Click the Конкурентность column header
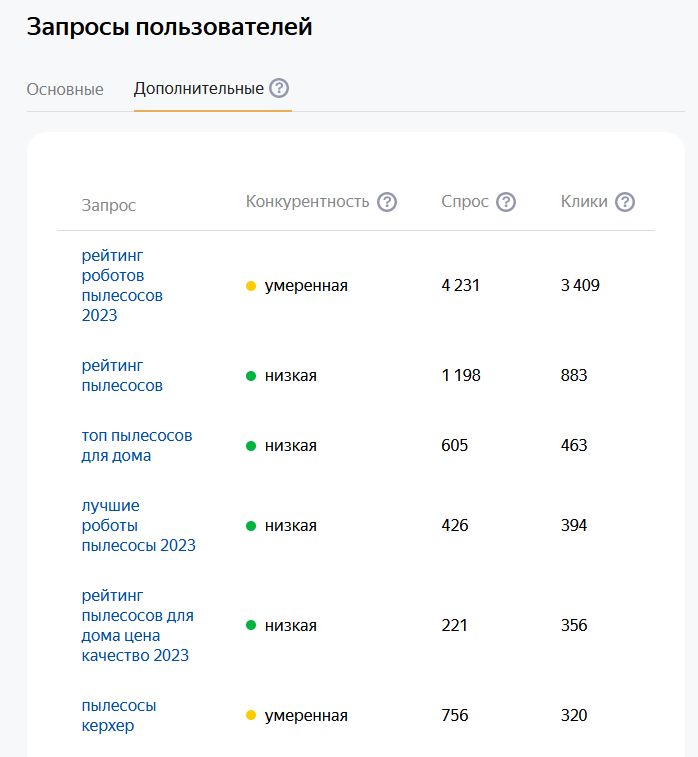 [x=307, y=201]
